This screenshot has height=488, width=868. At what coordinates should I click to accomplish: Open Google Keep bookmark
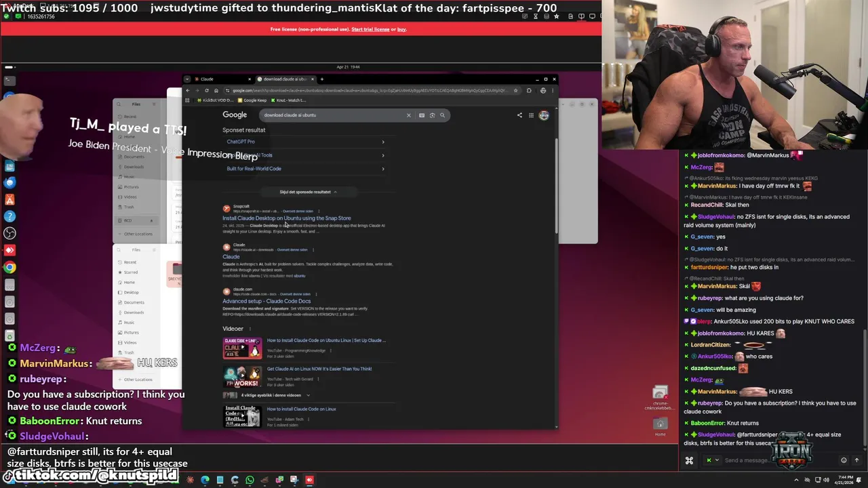click(252, 100)
